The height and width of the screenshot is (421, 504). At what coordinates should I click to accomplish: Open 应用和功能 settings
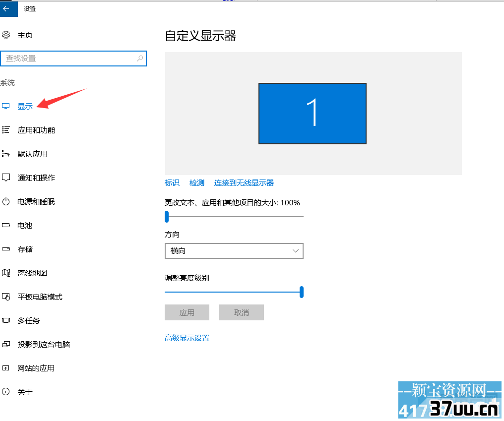pyautogui.click(x=36, y=130)
